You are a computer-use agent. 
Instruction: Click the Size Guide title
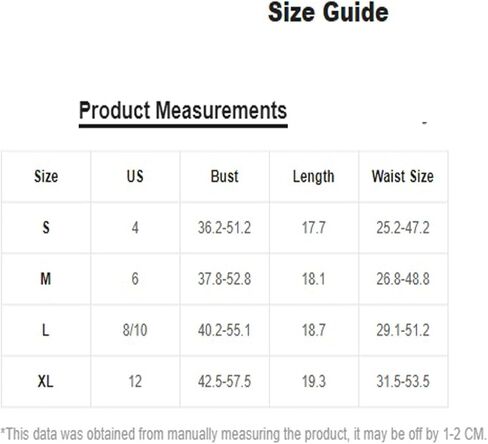point(328,12)
